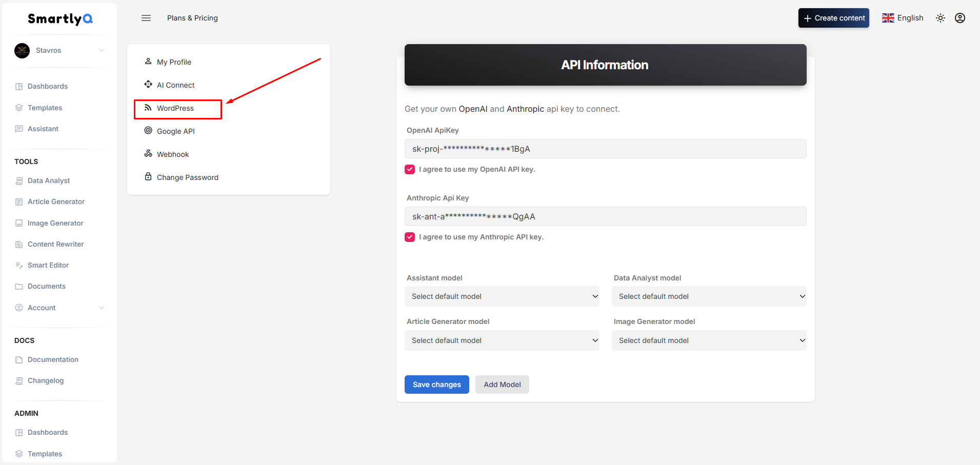Expand the Stavros account dropdown chevron
This screenshot has width=980, height=465.
click(102, 50)
